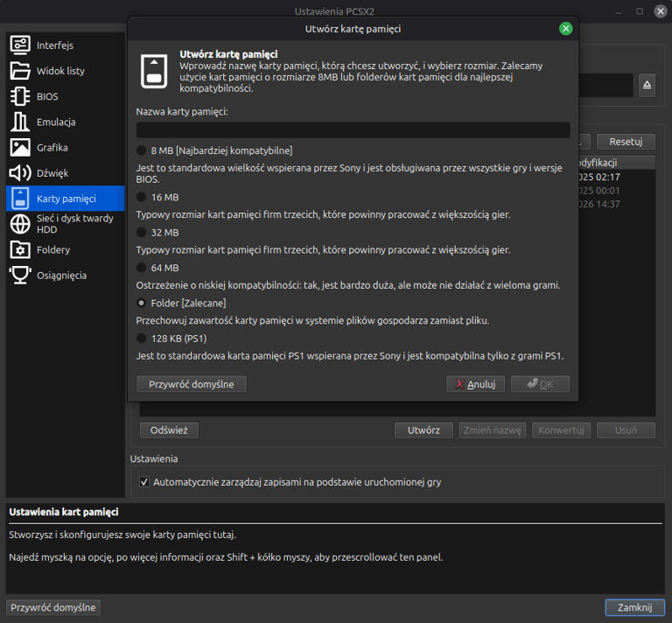Select the 8 MB memory card size

tap(142, 150)
